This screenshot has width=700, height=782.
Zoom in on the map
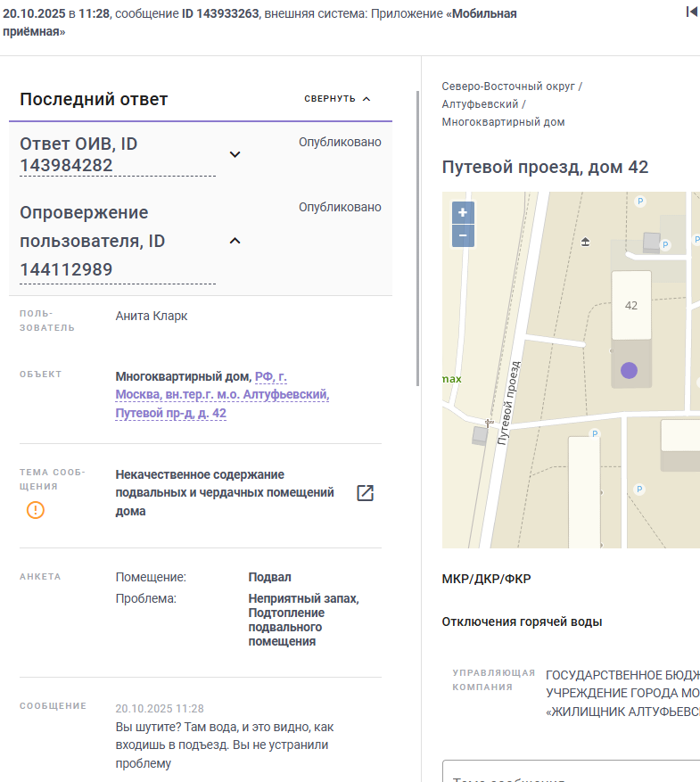point(463,213)
